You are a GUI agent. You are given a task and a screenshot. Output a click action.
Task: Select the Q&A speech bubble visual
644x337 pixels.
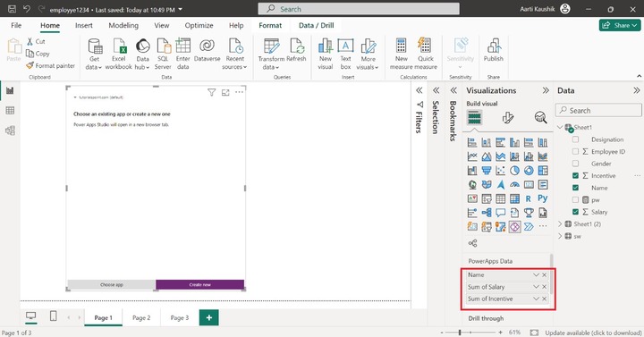500,213
